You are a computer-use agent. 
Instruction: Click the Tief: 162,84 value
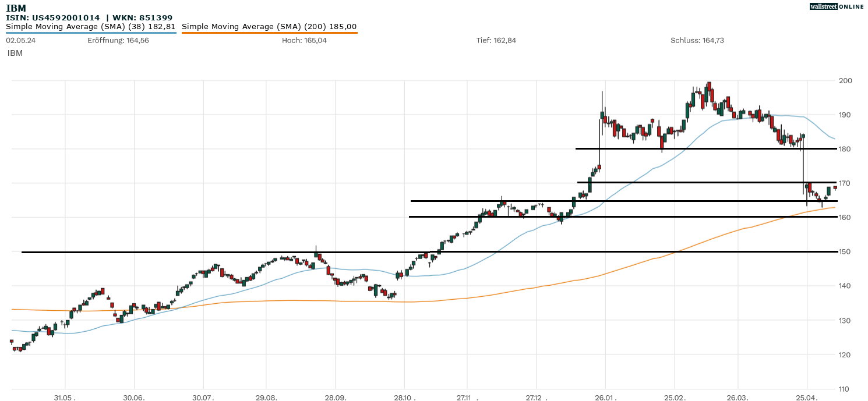click(x=496, y=41)
